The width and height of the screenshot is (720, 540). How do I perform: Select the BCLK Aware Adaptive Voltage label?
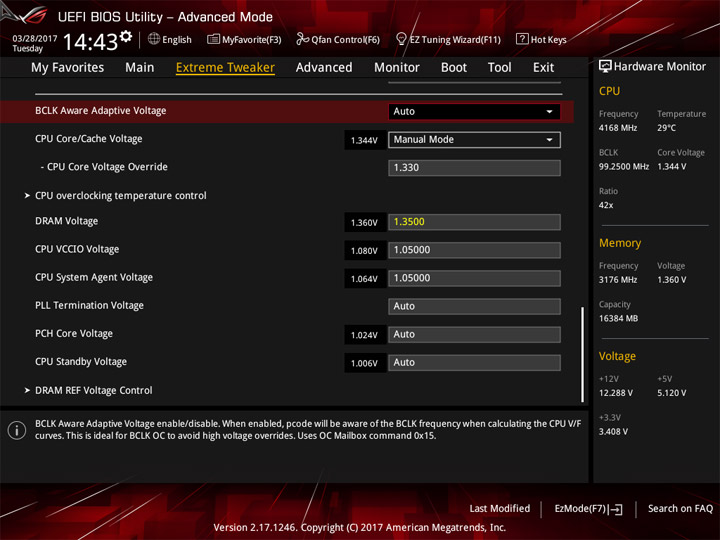[101, 111]
